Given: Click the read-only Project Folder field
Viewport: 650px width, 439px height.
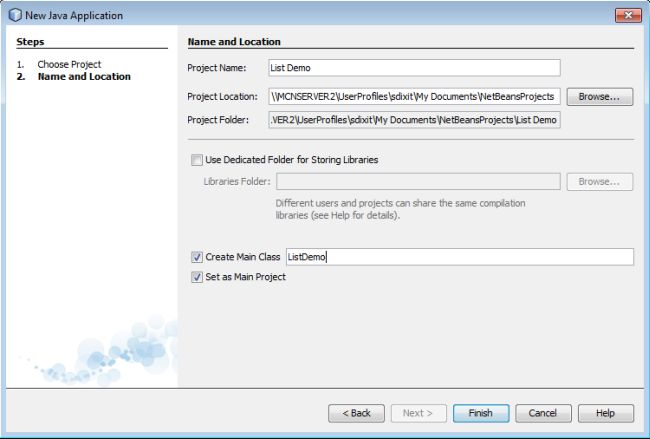Looking at the screenshot, I should pyautogui.click(x=414, y=120).
